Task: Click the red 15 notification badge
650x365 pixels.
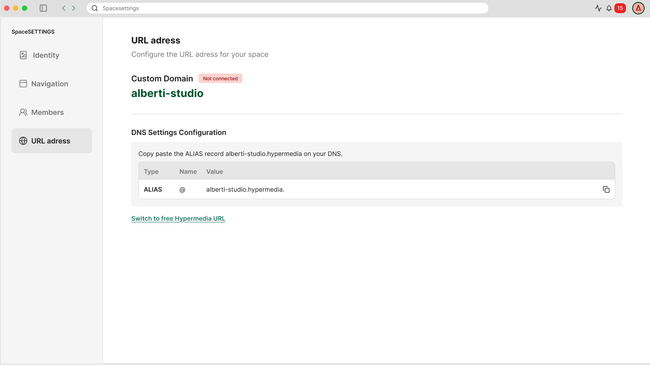Action: (620, 8)
